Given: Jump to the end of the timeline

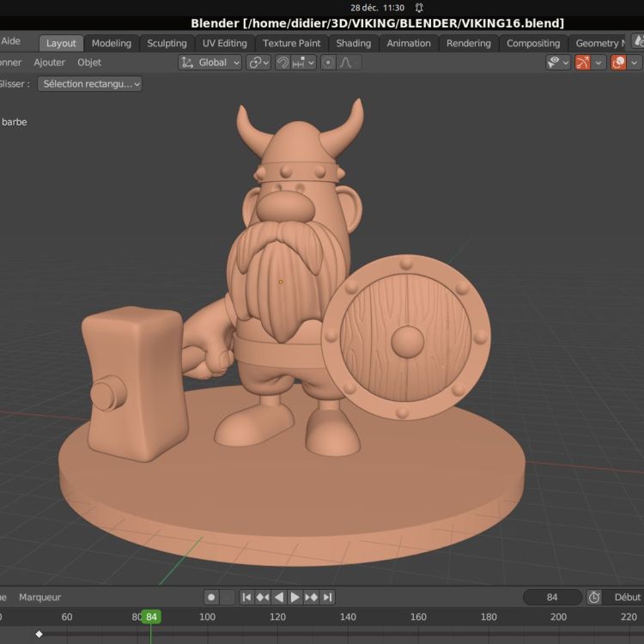Looking at the screenshot, I should [327, 597].
